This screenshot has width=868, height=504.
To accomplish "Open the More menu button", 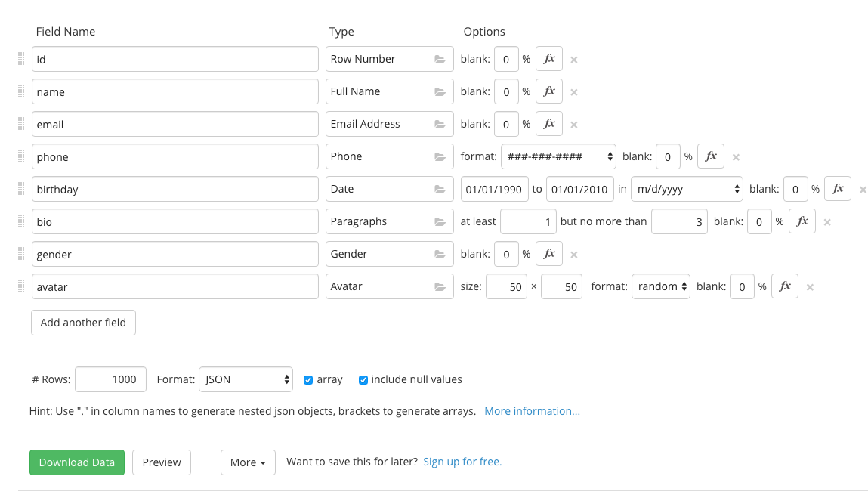I will coord(248,462).
